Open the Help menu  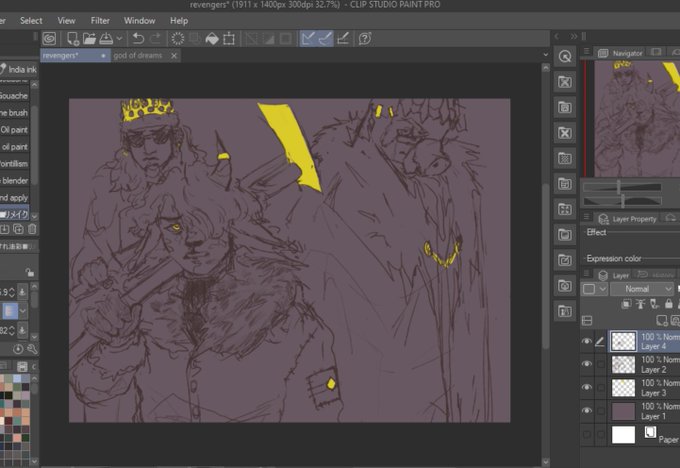pos(179,20)
